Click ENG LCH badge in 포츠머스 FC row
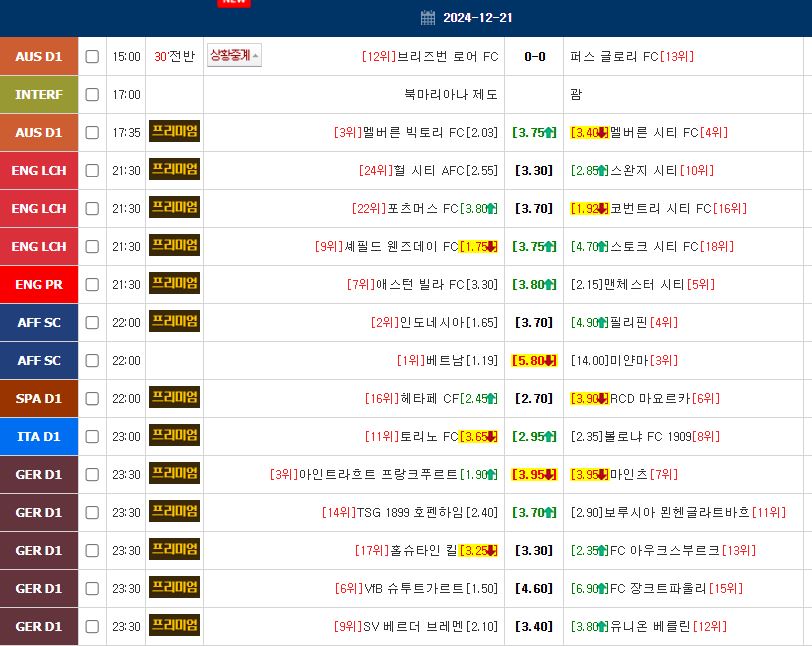Viewport: 812px width, 646px height. click(39, 208)
